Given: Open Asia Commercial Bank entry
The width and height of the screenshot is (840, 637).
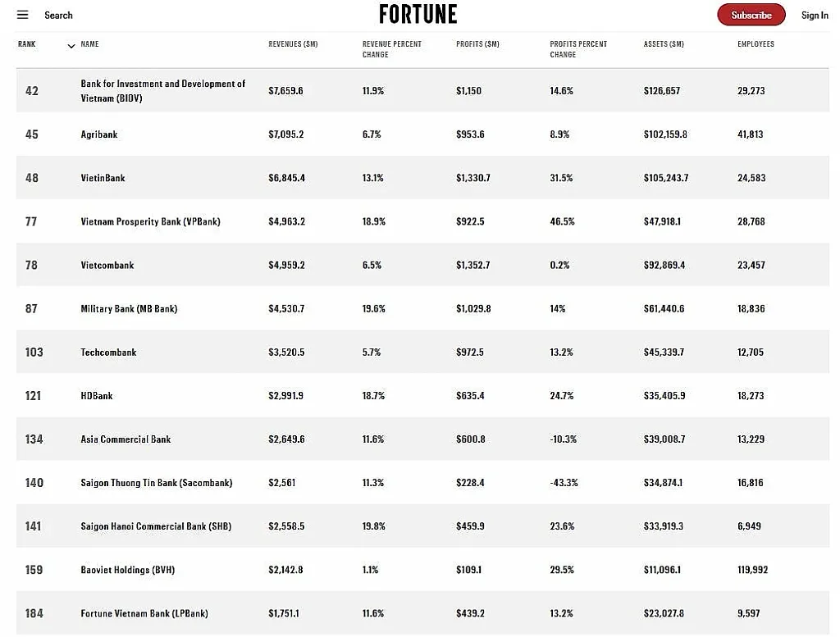Looking at the screenshot, I should coord(126,439).
